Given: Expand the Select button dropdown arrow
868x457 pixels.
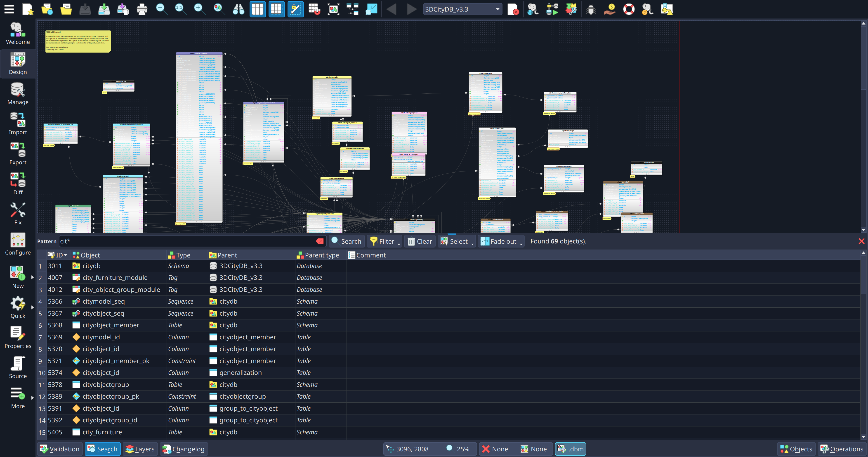Looking at the screenshot, I should (472, 244).
